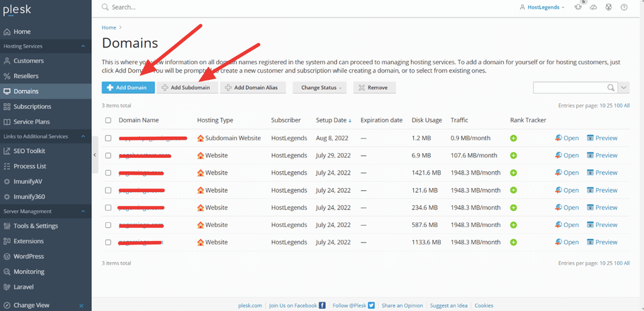Close the Change View sidebar item
The height and width of the screenshot is (311, 644).
(x=81, y=306)
